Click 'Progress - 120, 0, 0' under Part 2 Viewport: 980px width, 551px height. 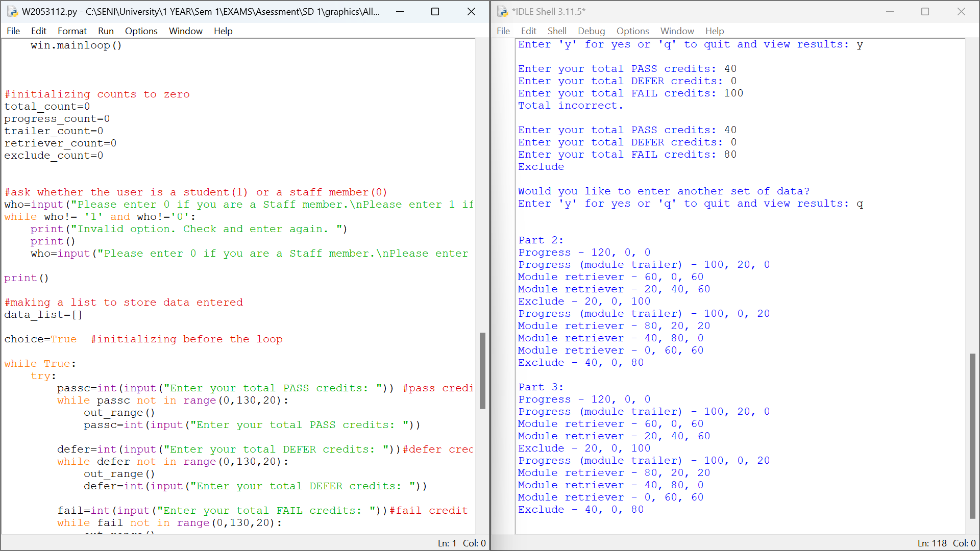(x=584, y=253)
